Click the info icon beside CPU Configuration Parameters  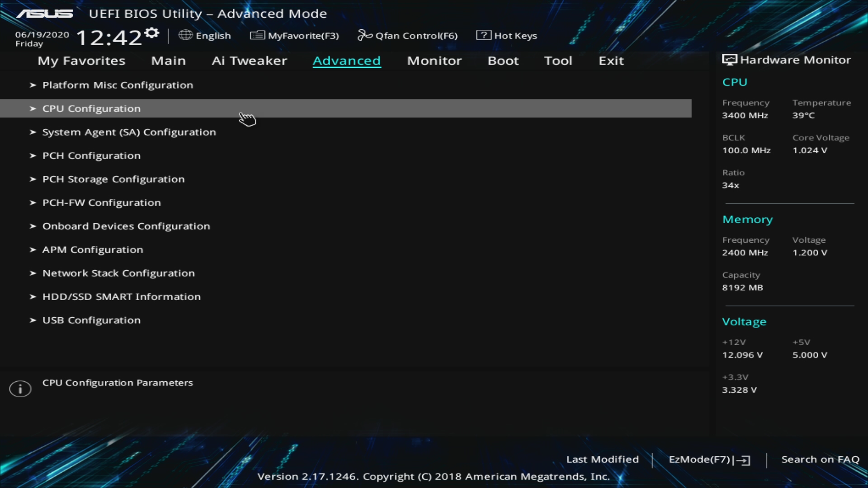[20, 389]
